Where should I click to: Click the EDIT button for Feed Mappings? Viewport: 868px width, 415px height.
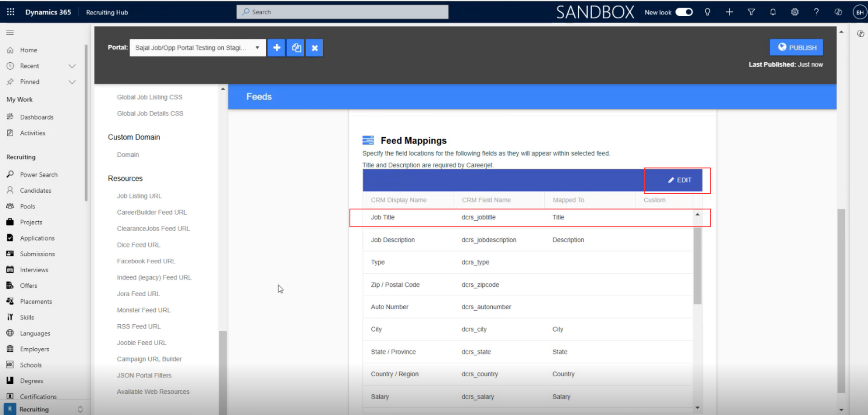pyautogui.click(x=679, y=180)
